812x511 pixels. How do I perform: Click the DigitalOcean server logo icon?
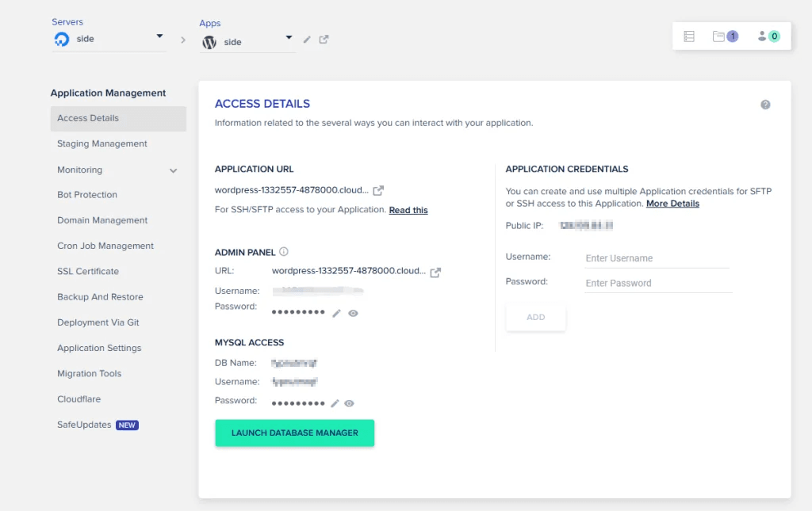pos(62,39)
